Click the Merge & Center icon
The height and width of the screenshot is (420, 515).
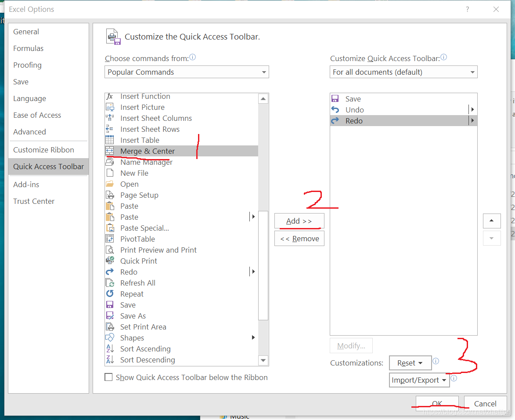coord(110,151)
